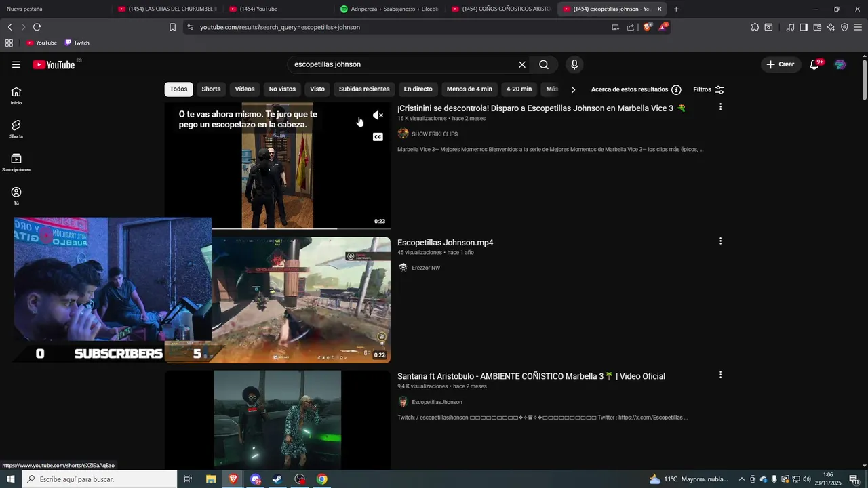This screenshot has height=488, width=868.
Task: Toggle subtitles on the preview video
Action: (x=378, y=137)
